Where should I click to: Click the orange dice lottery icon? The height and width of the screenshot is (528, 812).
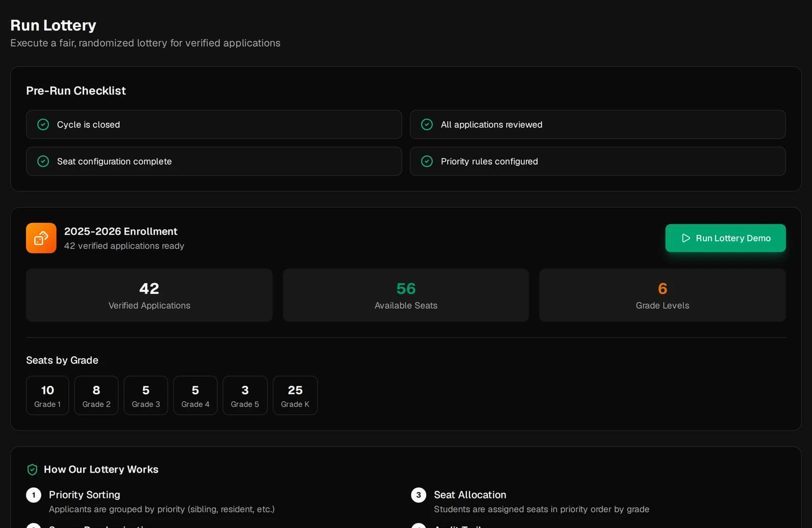pyautogui.click(x=41, y=238)
